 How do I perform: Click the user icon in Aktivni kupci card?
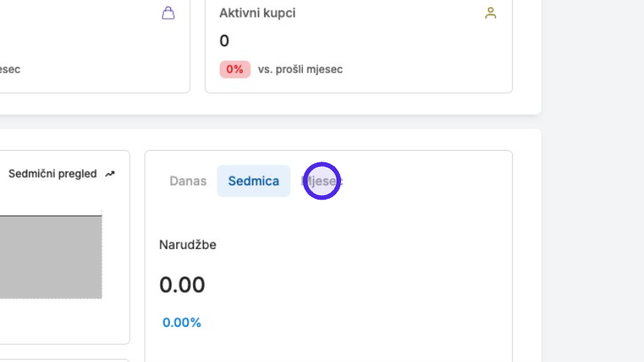click(491, 13)
